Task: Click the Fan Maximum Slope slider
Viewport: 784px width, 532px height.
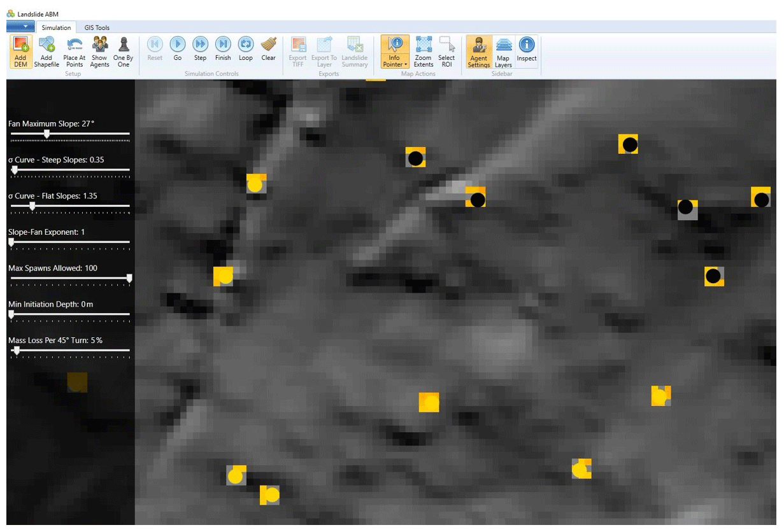Action: 46,134
